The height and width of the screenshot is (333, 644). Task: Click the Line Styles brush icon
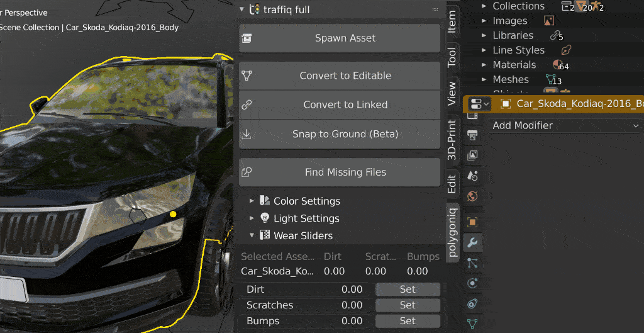point(566,50)
